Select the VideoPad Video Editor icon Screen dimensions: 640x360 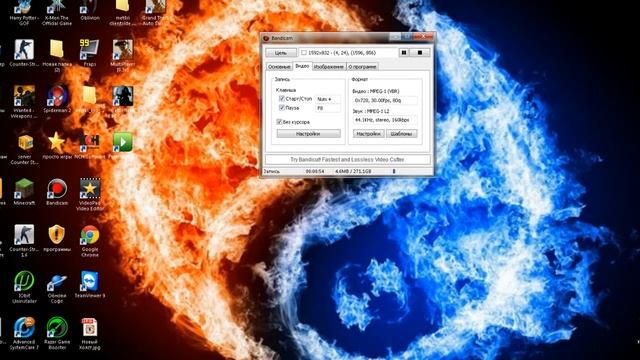pos(90,195)
